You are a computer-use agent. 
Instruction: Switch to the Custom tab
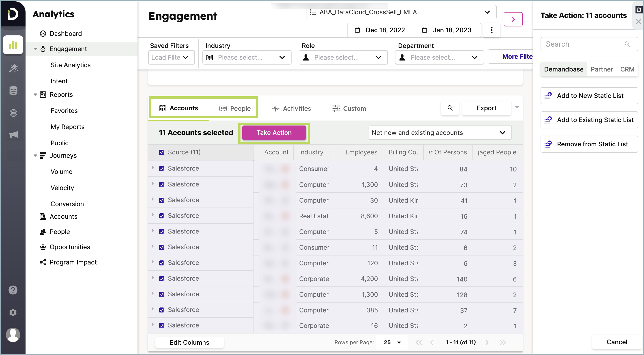point(349,108)
